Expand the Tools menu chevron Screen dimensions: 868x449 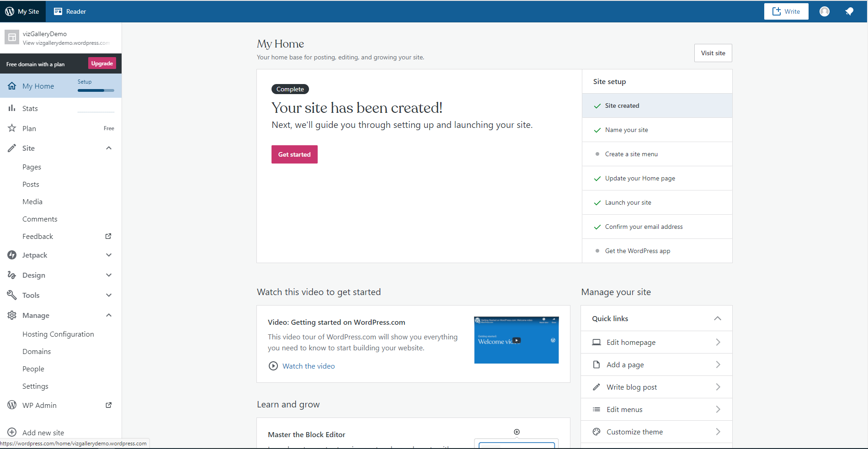(x=109, y=295)
